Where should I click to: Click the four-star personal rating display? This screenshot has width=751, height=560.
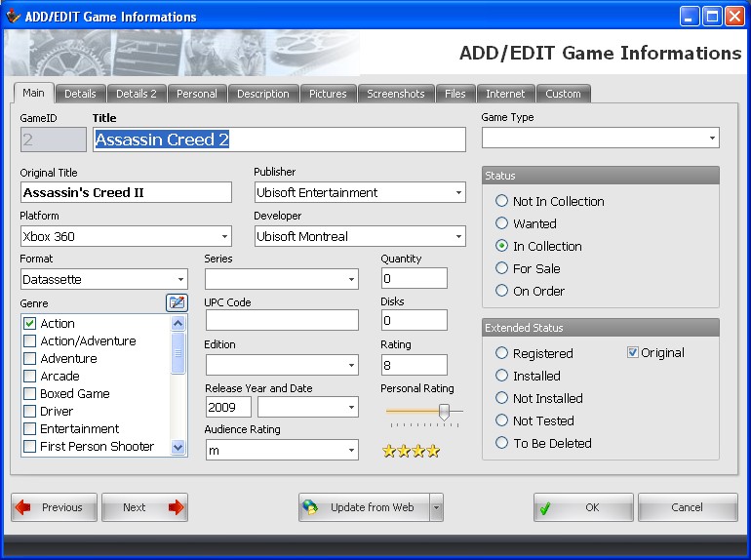tap(411, 451)
